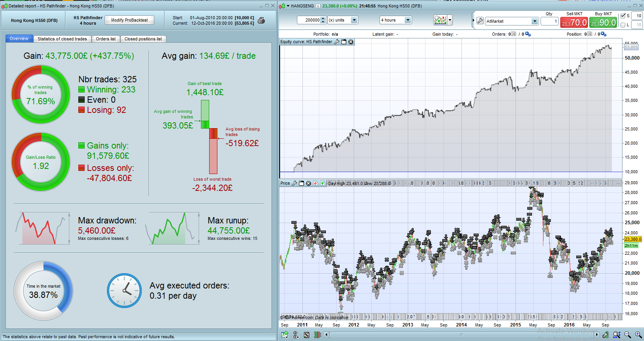Viewport: 644px width, 341px height.
Task: Zoom in on the chart
Action: point(639,335)
